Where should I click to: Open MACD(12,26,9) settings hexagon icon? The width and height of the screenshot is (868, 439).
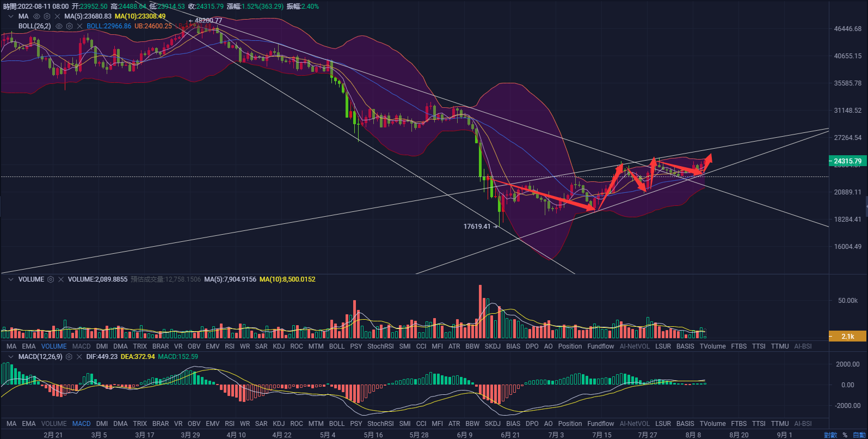pos(69,357)
